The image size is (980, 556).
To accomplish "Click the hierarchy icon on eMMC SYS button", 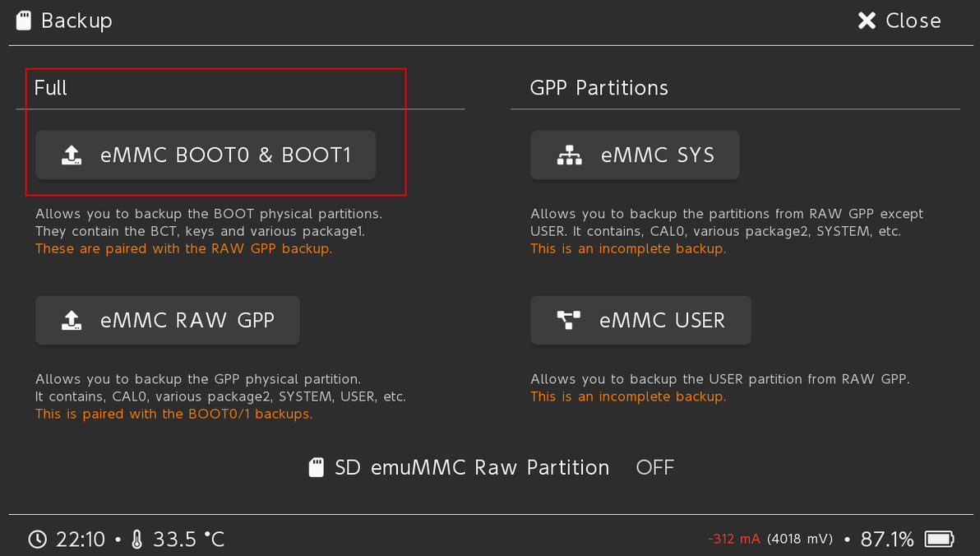I will [x=569, y=155].
